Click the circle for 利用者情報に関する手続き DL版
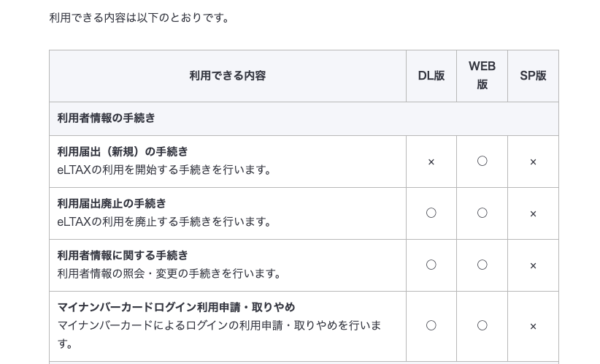Screen dimensions: 600x364 click(x=431, y=265)
